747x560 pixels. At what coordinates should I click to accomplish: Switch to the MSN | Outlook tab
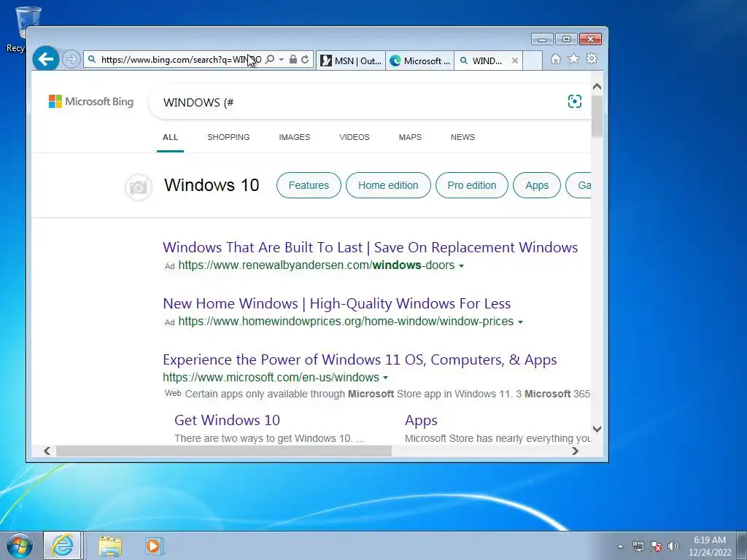tap(351, 61)
